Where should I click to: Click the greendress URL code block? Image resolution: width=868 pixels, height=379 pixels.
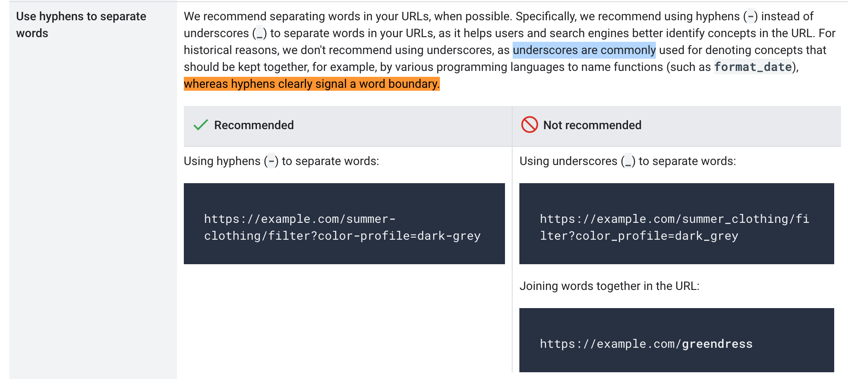tap(677, 340)
